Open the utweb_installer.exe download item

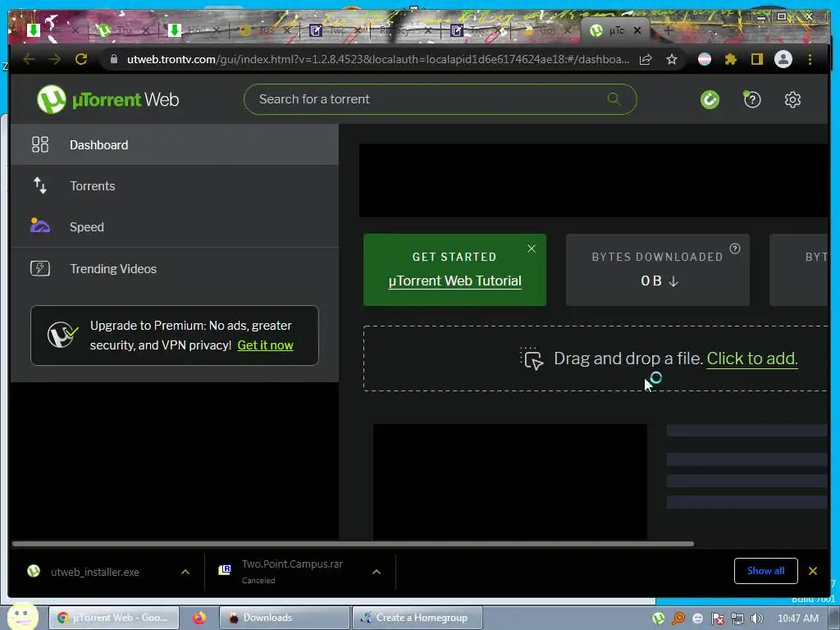95,572
